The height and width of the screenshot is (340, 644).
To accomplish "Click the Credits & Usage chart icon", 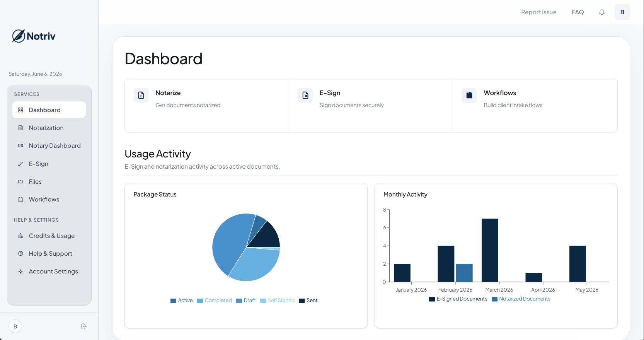I will pyautogui.click(x=21, y=236).
